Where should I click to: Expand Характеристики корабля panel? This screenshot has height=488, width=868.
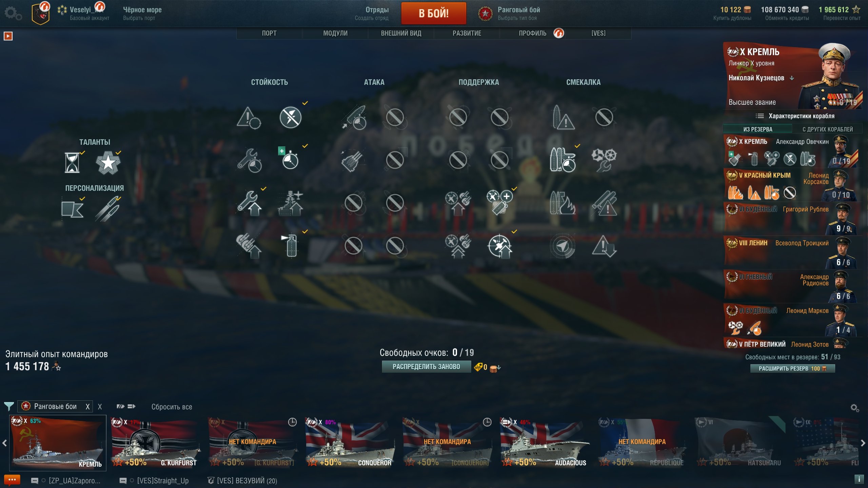tap(794, 116)
